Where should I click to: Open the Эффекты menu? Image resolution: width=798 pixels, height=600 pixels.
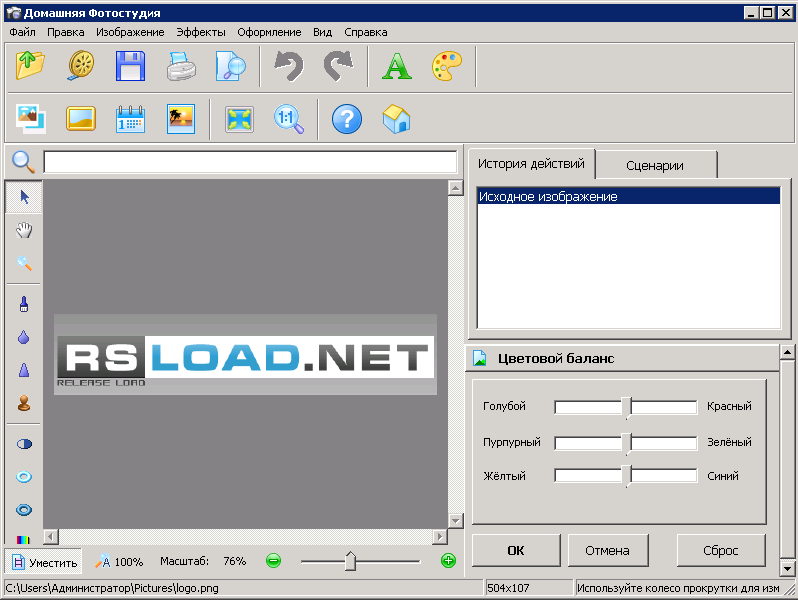(x=201, y=32)
